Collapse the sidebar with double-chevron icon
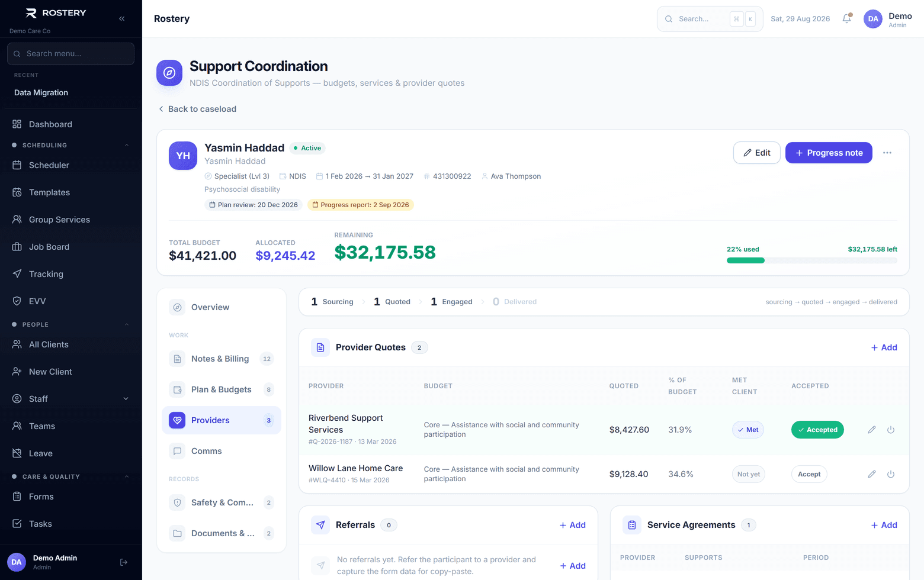The height and width of the screenshot is (580, 924). (x=121, y=18)
